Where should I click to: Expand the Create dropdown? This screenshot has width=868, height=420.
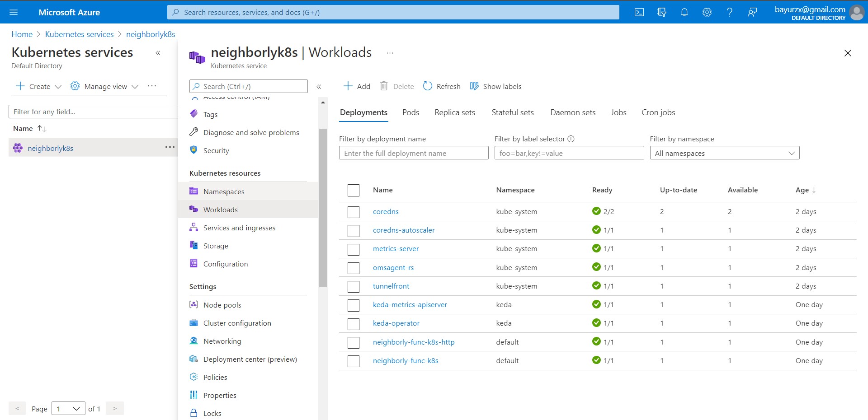coord(58,86)
